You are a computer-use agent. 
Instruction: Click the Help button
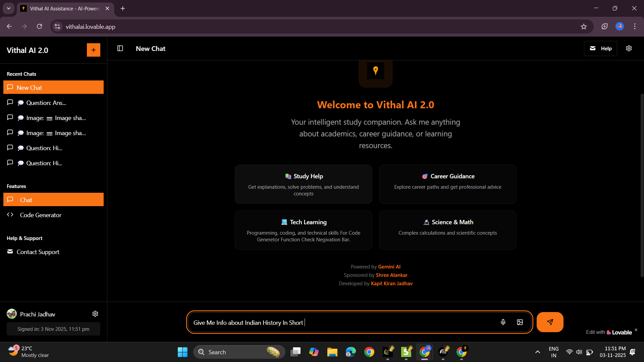pyautogui.click(x=600, y=48)
